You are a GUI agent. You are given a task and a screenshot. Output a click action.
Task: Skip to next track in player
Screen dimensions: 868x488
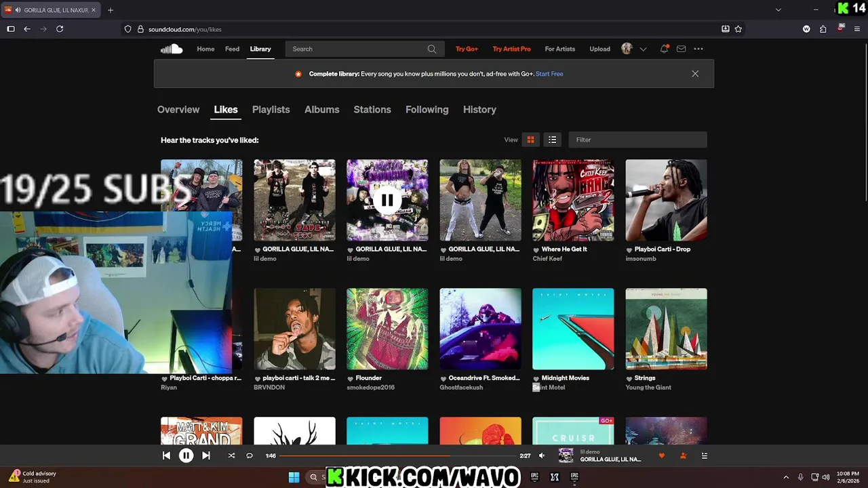[x=206, y=456]
